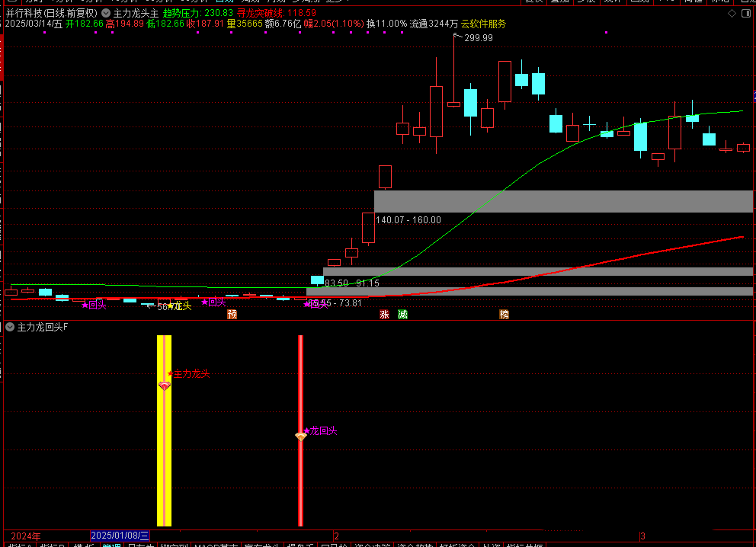Viewport: 756px width, 547px height.
Task: Open the 云软件服务 sector link
Action: [483, 24]
